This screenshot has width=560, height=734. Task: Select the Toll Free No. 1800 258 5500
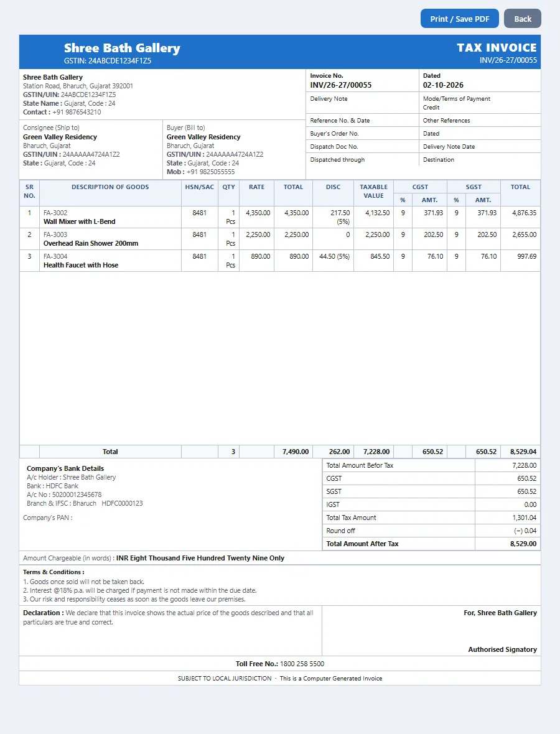tap(280, 664)
